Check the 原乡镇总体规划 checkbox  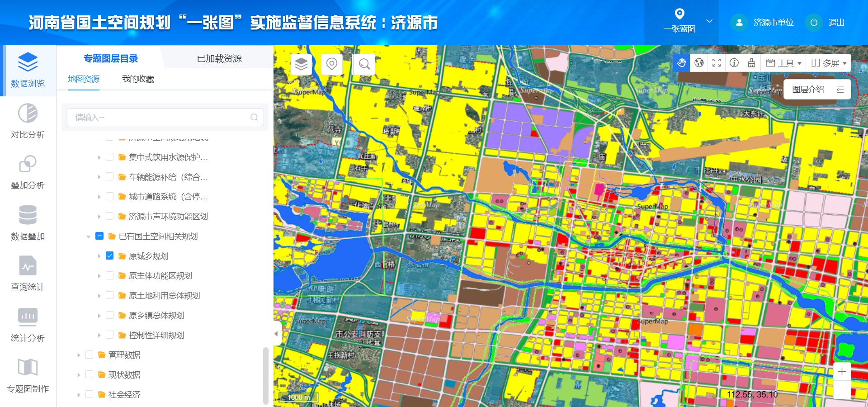[109, 315]
